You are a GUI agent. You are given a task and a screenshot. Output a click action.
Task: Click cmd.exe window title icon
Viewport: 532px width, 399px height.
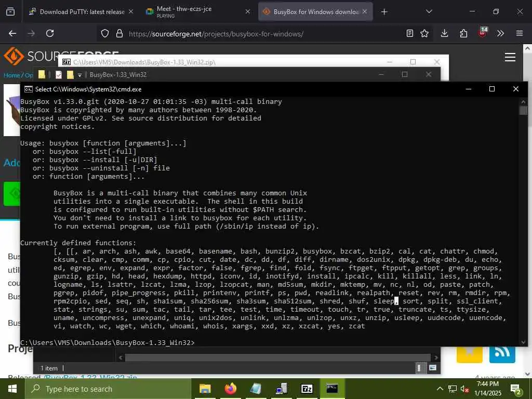tap(29, 89)
